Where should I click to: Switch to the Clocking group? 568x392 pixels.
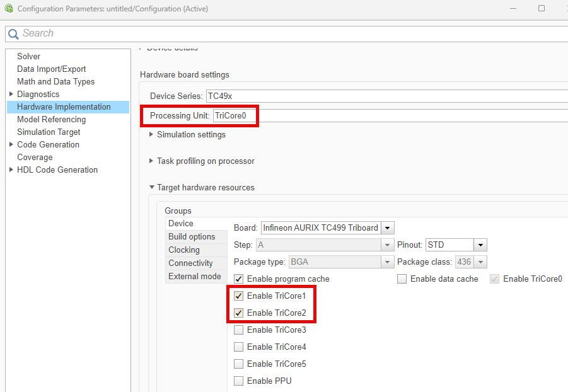pos(184,250)
